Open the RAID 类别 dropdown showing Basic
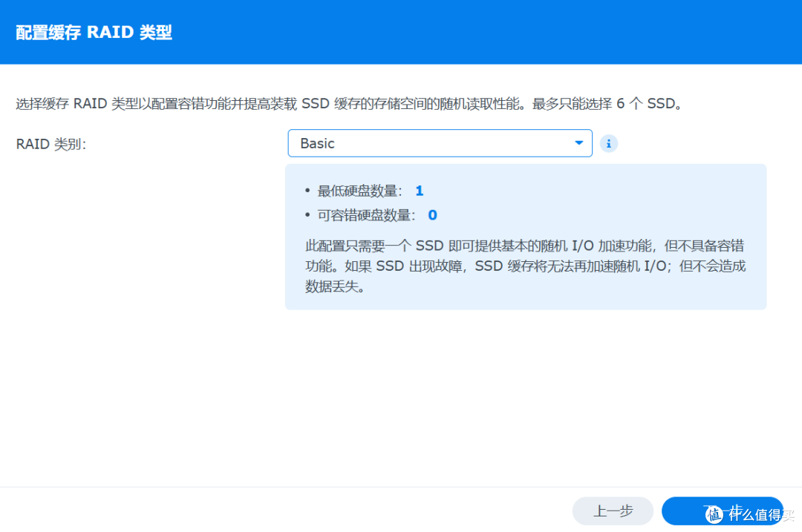 coord(440,143)
